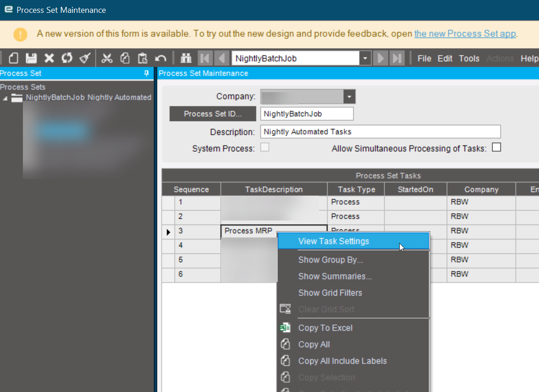Viewport: 539px width, 392px height.
Task: Sort by the Sequence column header
Action: pos(191,189)
